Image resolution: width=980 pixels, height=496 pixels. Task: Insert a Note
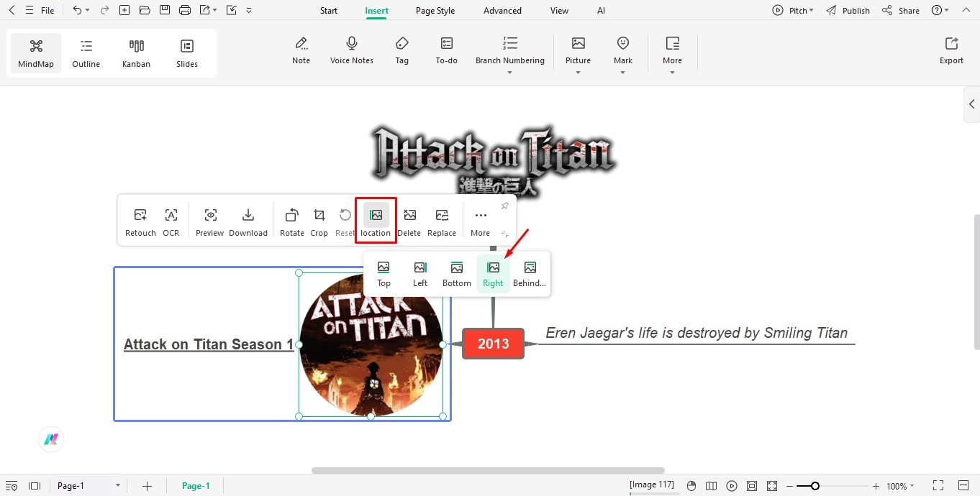(301, 51)
